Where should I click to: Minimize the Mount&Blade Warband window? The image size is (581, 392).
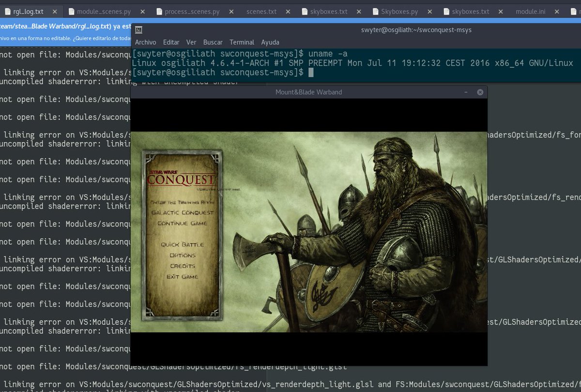pyautogui.click(x=466, y=92)
